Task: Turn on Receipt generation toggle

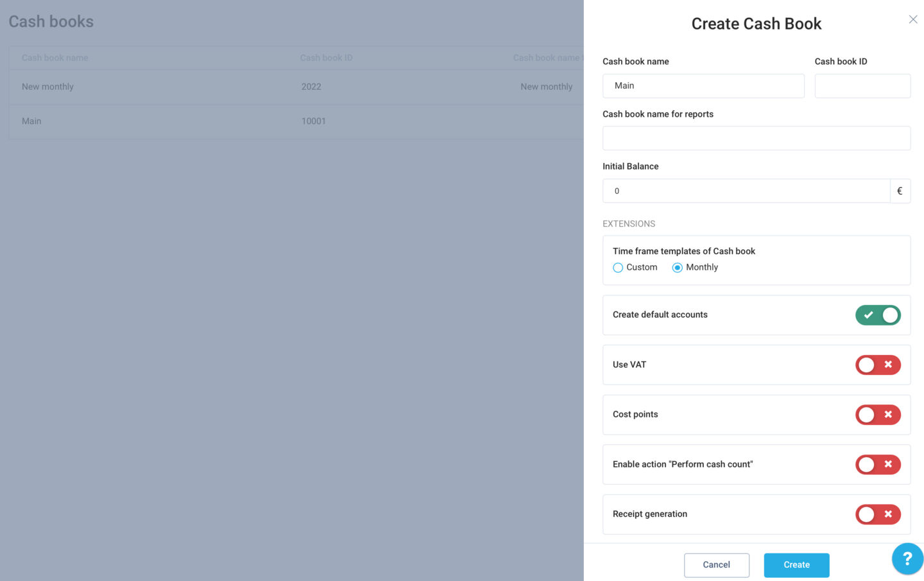Action: coord(878,514)
